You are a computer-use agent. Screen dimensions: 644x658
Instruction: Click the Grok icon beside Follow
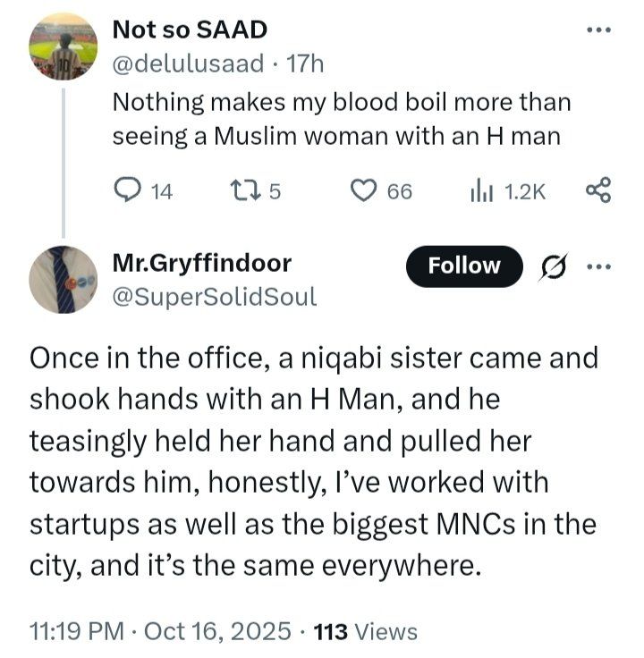click(553, 266)
